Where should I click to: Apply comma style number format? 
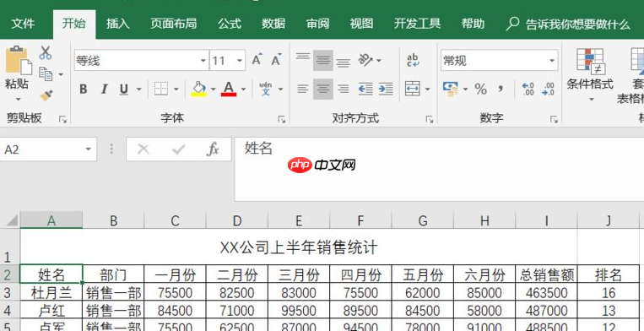tap(501, 88)
